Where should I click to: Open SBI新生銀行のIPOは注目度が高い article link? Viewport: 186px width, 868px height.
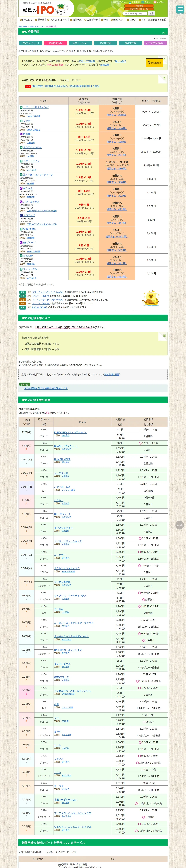(65, 86)
